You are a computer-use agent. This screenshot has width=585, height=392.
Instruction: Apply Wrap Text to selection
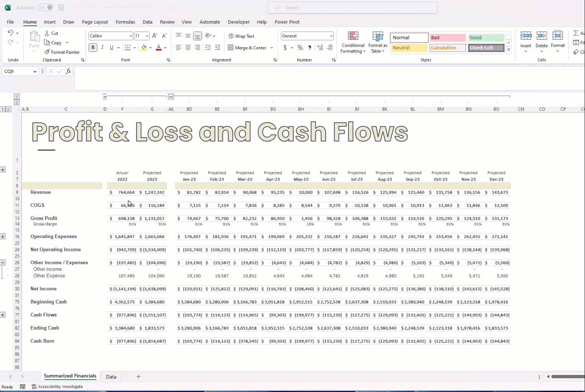pos(241,36)
